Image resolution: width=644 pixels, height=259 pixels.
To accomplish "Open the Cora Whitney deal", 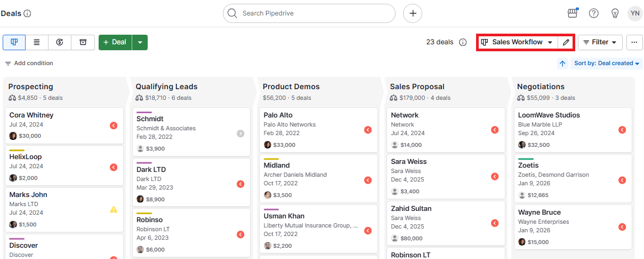I will click(x=65, y=125).
